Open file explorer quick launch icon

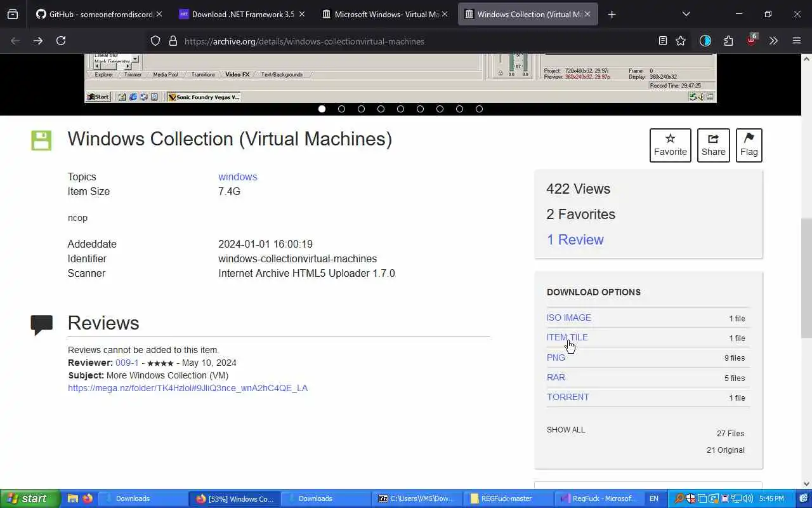pos(73,498)
